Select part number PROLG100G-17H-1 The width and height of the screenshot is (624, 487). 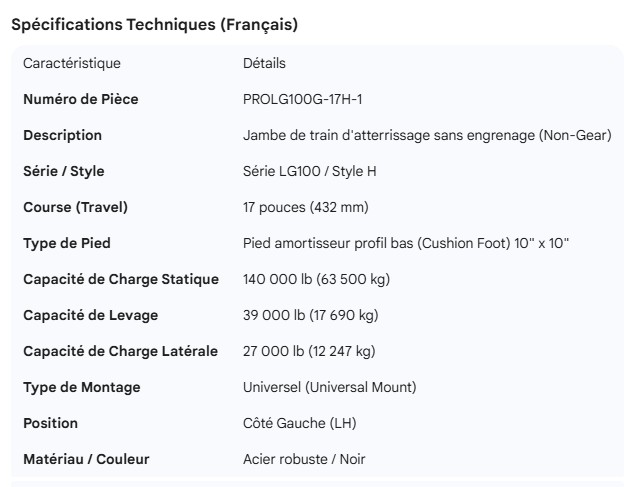click(x=303, y=99)
